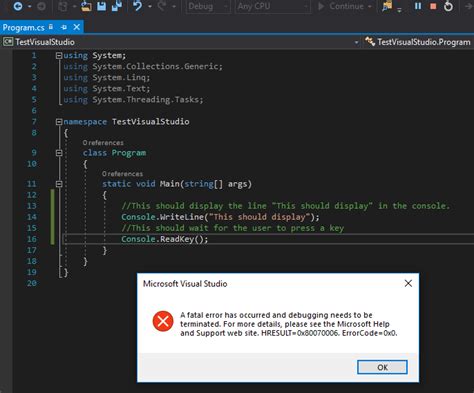Image resolution: width=474 pixels, height=393 pixels.
Task: Open the Debug configuration dropdown
Action: [x=208, y=6]
